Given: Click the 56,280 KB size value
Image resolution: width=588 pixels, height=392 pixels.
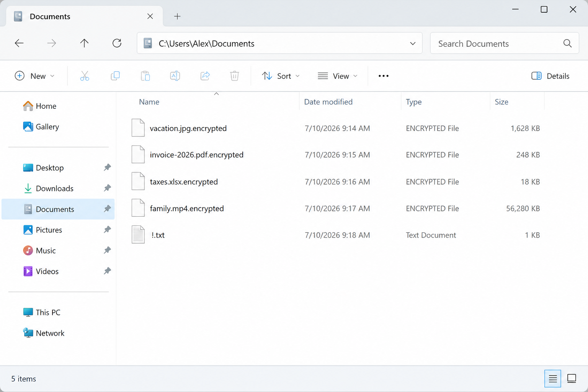Looking at the screenshot, I should pos(523,208).
